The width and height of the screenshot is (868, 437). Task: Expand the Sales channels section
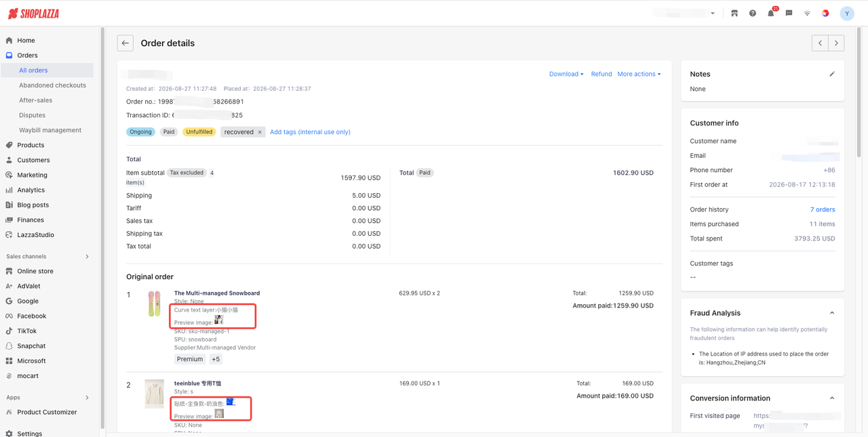tap(87, 257)
